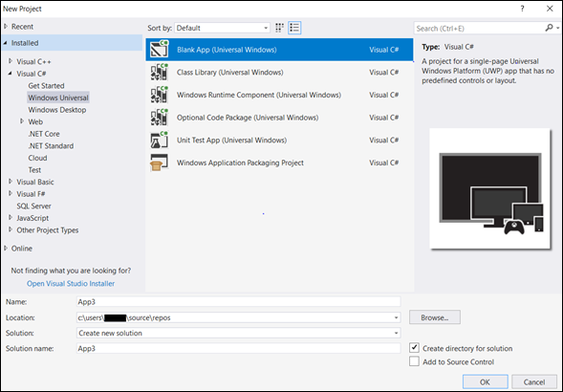Click the Solution name input field

point(238,348)
